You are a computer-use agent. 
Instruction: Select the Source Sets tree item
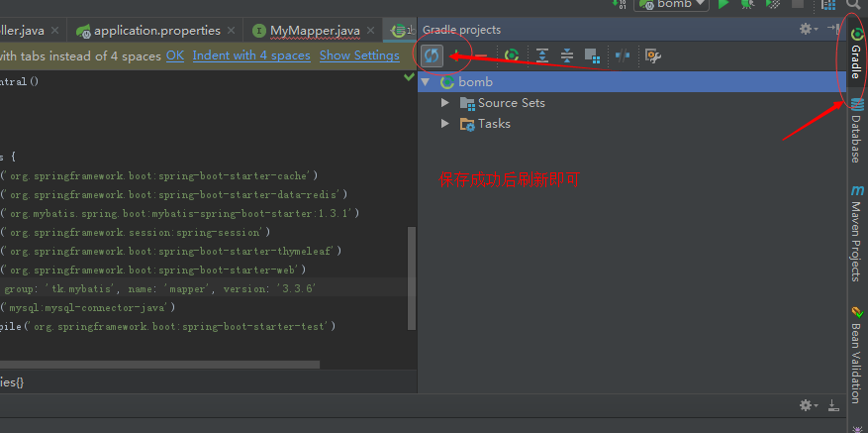(x=503, y=103)
